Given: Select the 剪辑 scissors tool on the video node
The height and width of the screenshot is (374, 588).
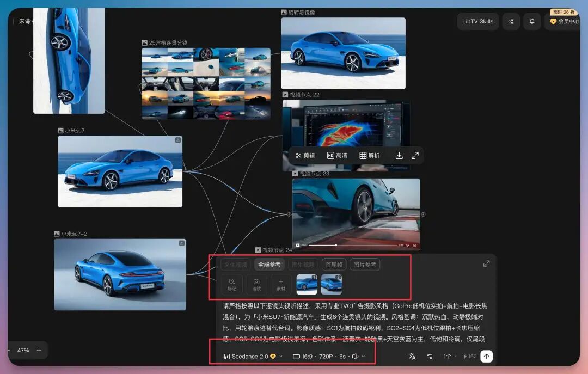Looking at the screenshot, I should coord(304,155).
